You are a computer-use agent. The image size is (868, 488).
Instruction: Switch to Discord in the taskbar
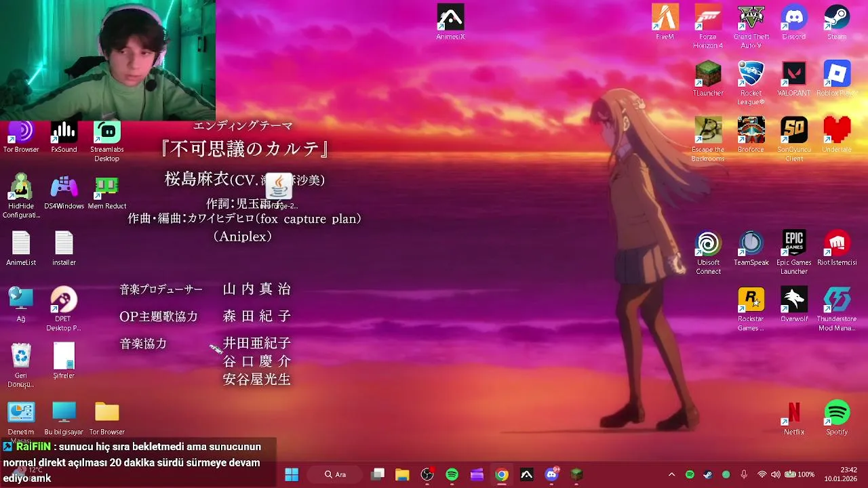click(551, 474)
